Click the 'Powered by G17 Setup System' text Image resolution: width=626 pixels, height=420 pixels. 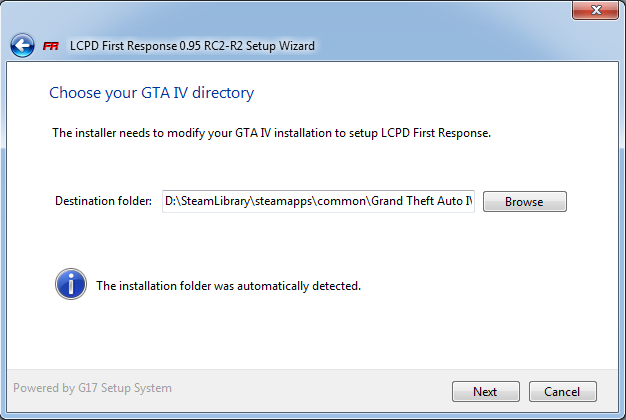(92, 388)
